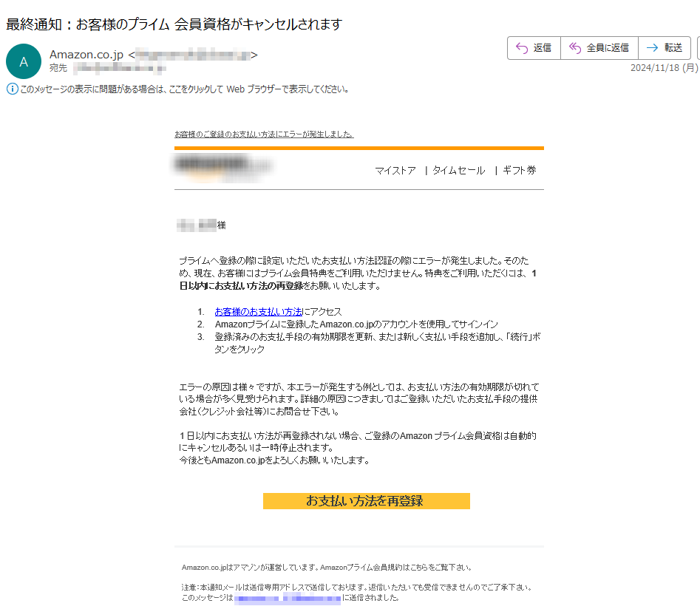
Task: Click the blurred Amazon logo in the email header
Action: point(222,166)
